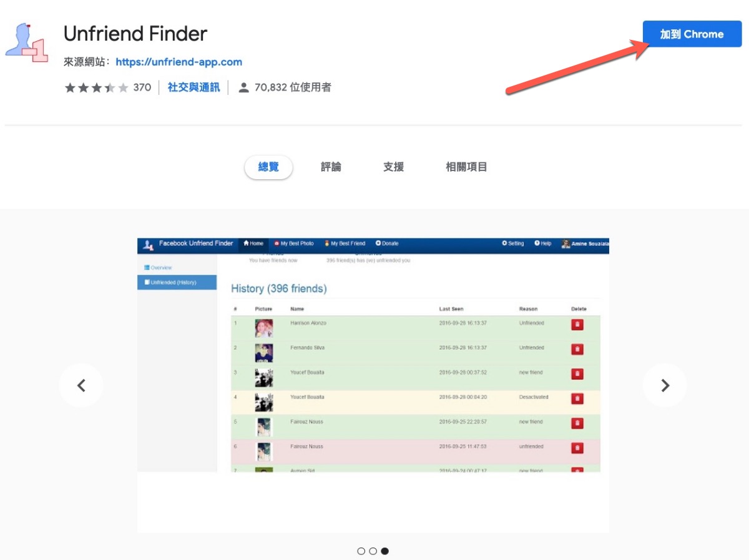749x560 pixels.
Task: Click the Harrison Alonzo name
Action: [308, 323]
